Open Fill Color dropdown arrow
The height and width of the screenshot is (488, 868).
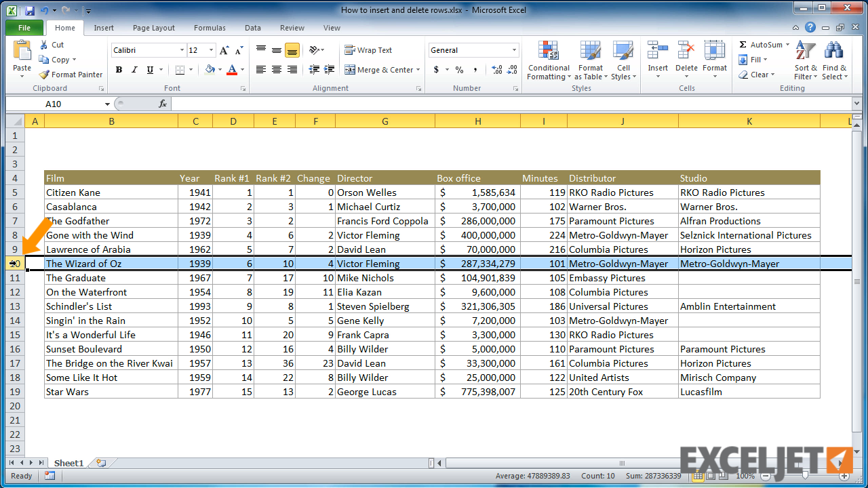pyautogui.click(x=221, y=70)
